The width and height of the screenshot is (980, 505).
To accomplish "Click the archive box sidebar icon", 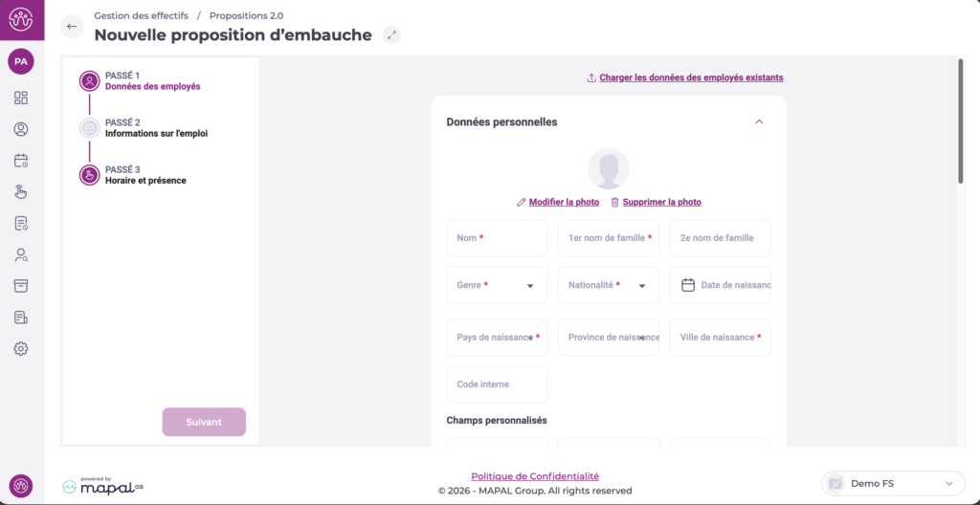I will [x=21, y=286].
